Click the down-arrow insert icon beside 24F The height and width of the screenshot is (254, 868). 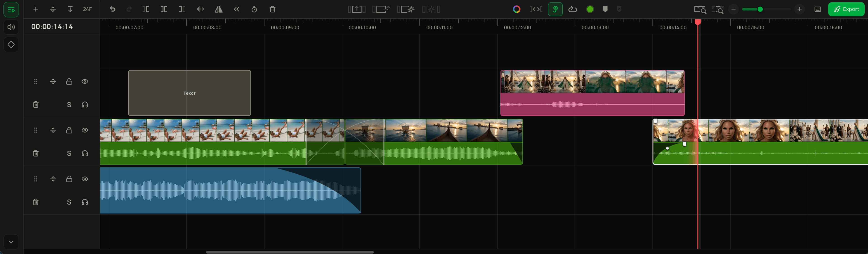(x=70, y=10)
